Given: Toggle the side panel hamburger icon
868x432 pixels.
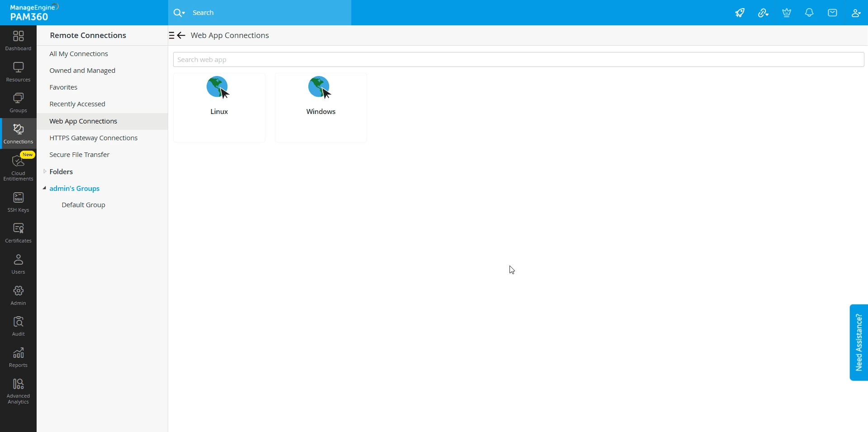Looking at the screenshot, I should 172,35.
